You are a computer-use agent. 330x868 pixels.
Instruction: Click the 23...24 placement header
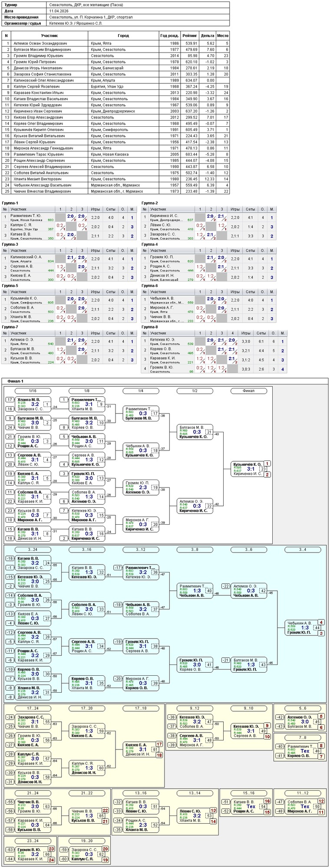click(x=33, y=841)
